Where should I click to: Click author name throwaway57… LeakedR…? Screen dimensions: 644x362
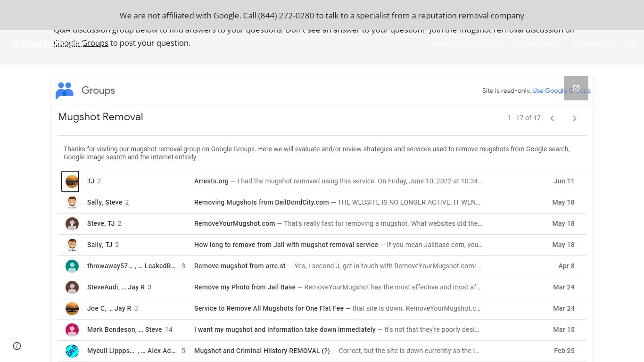click(132, 266)
